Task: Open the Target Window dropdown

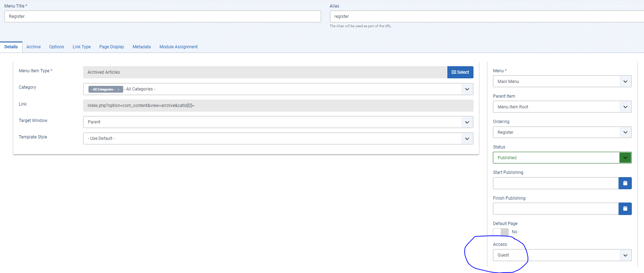Action: click(278, 122)
